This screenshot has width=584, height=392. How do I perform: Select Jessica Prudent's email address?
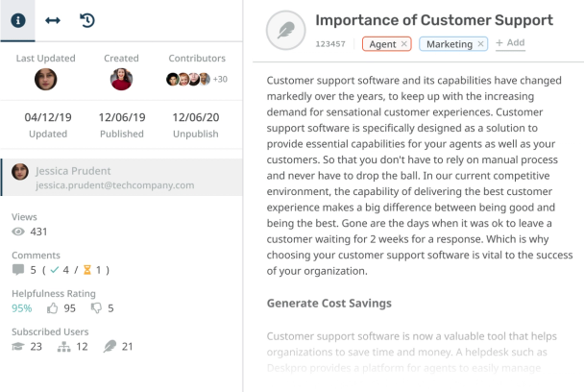point(114,185)
